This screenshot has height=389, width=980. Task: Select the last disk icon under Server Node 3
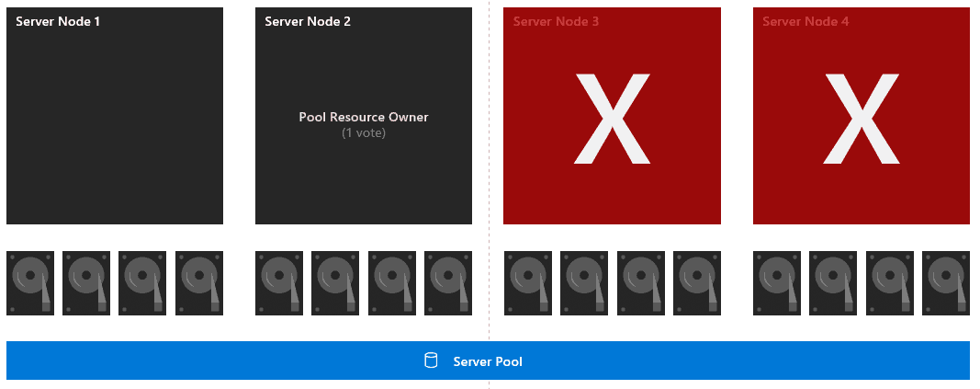(697, 283)
